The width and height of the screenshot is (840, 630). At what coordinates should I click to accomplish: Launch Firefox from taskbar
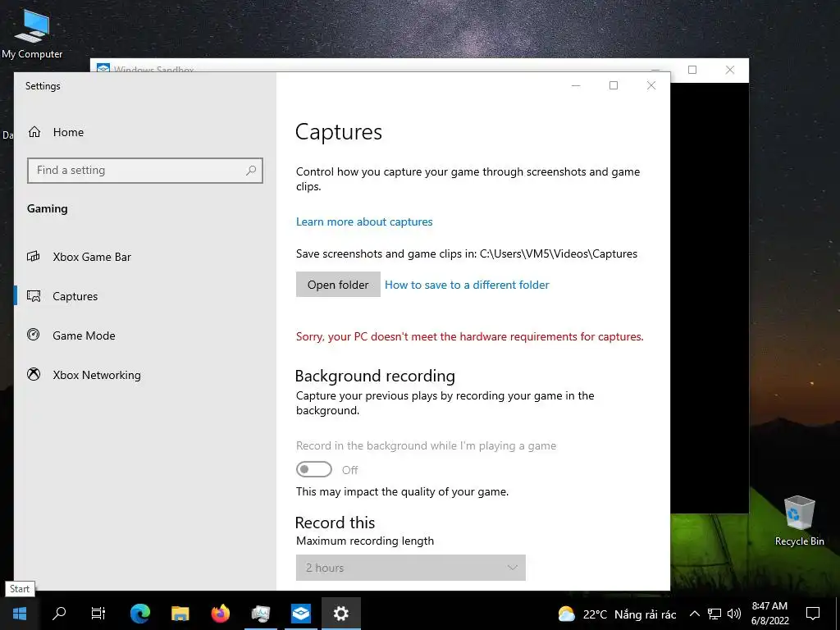(x=220, y=614)
